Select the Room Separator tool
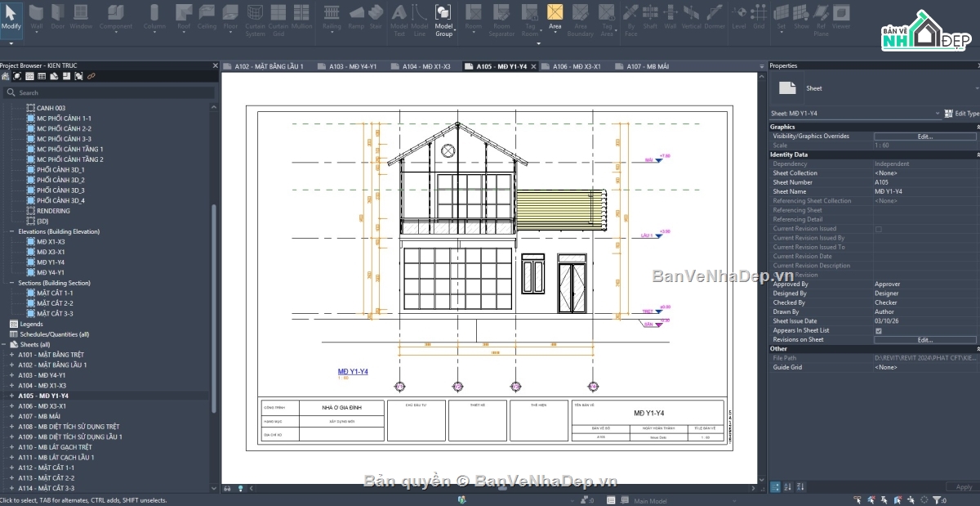Image resolution: width=980 pixels, height=506 pixels. pos(501,20)
